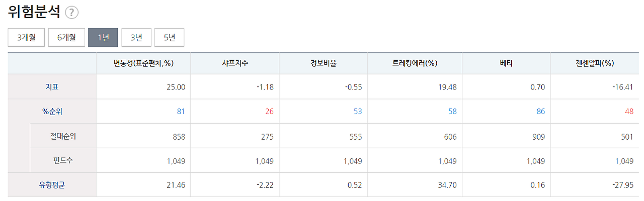Click the 절대순위 row label

point(63,136)
